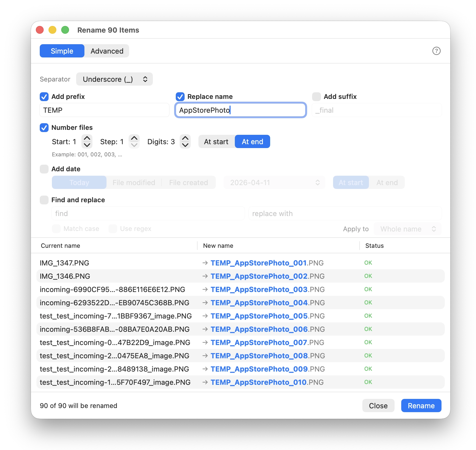The image size is (476, 450).
Task: Enable the Add suffix checkbox
Action: click(x=316, y=97)
